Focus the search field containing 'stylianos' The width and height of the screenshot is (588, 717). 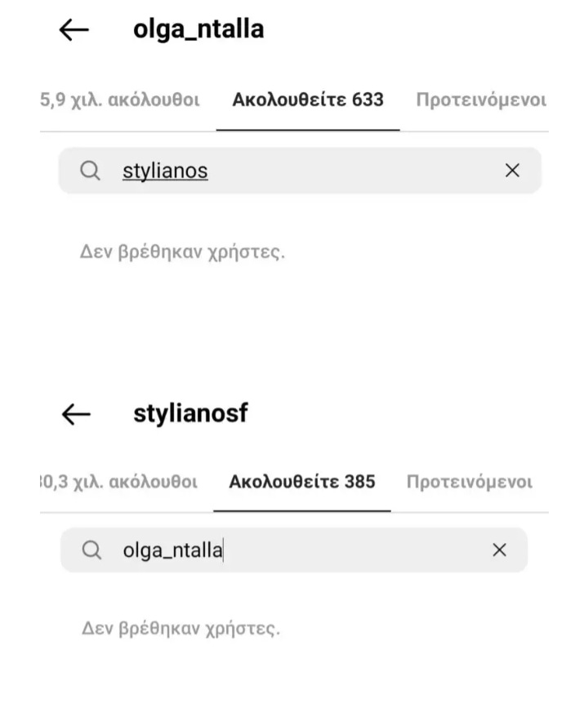(x=300, y=171)
